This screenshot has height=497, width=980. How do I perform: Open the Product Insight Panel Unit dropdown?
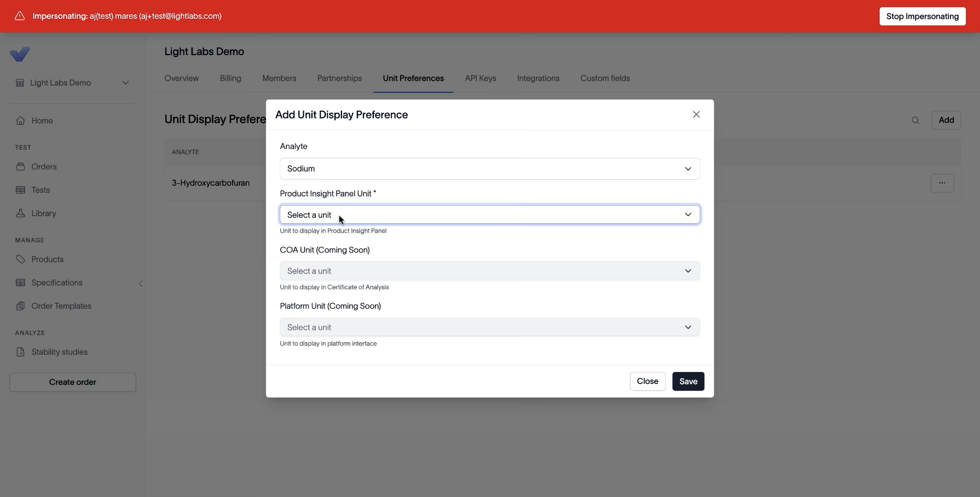point(489,215)
